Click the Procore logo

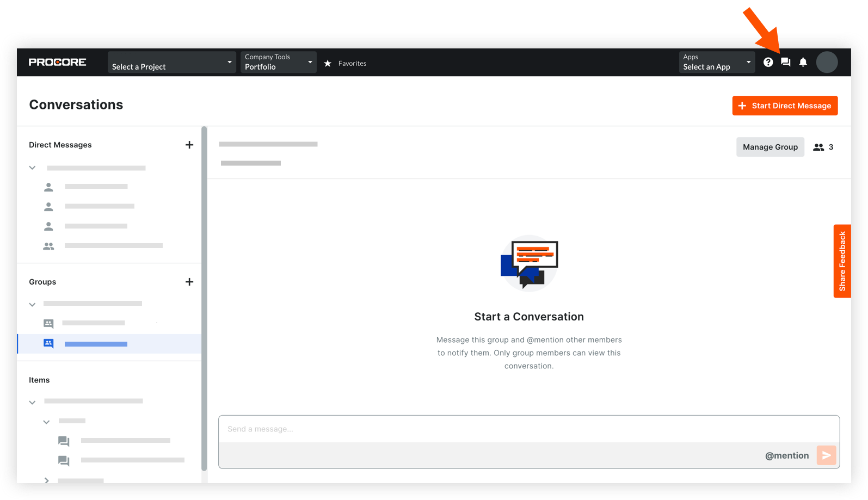click(57, 62)
